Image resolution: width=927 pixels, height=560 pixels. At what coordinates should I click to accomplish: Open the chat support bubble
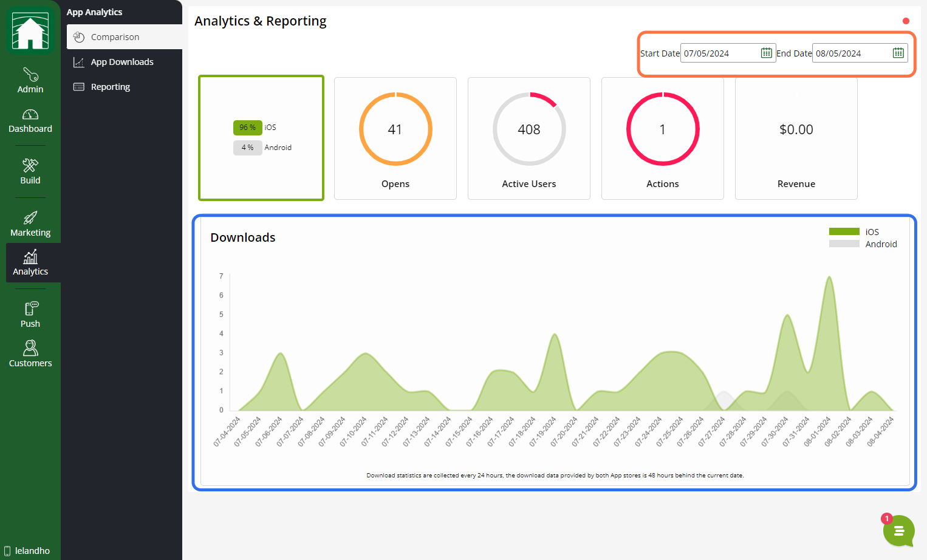pos(899,531)
